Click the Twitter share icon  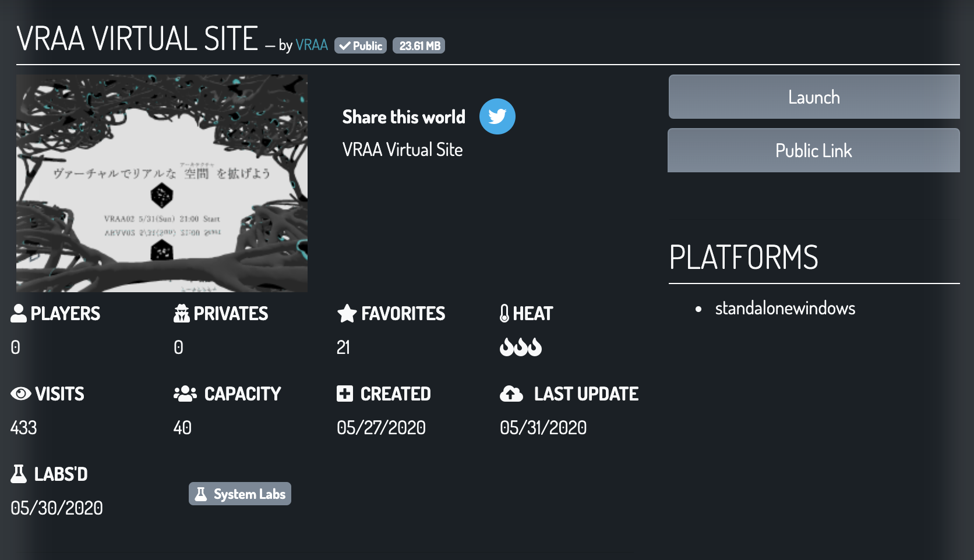coord(497,116)
